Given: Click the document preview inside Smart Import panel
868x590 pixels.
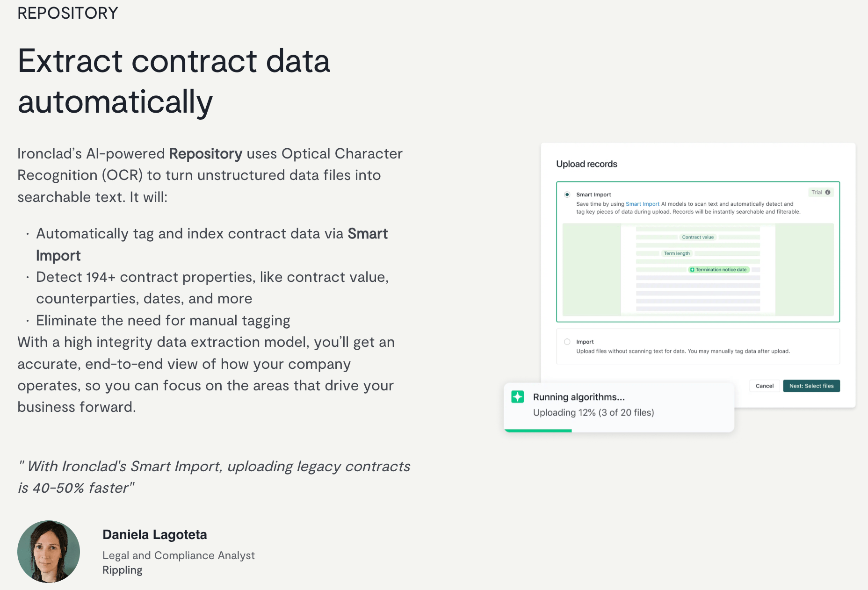Looking at the screenshot, I should pyautogui.click(x=698, y=271).
